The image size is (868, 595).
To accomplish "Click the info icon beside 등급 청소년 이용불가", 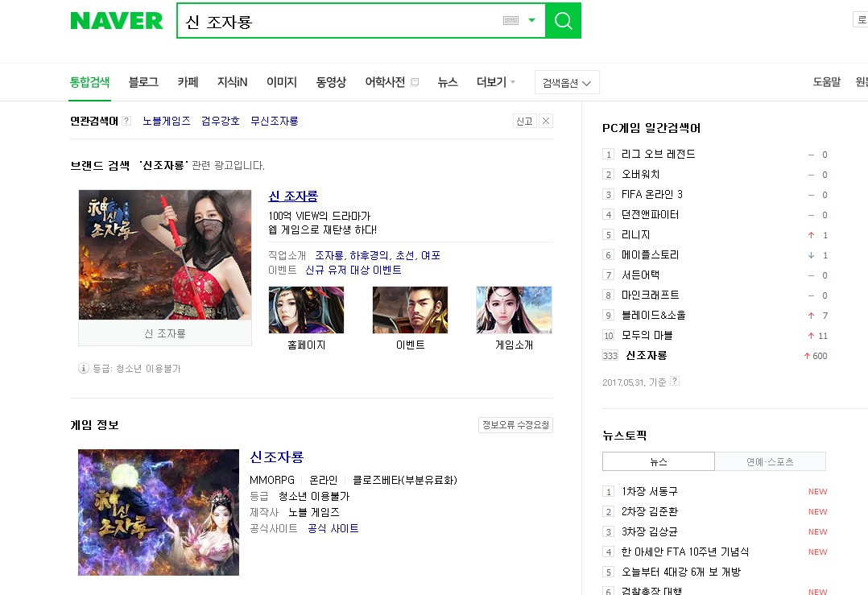I will (84, 368).
